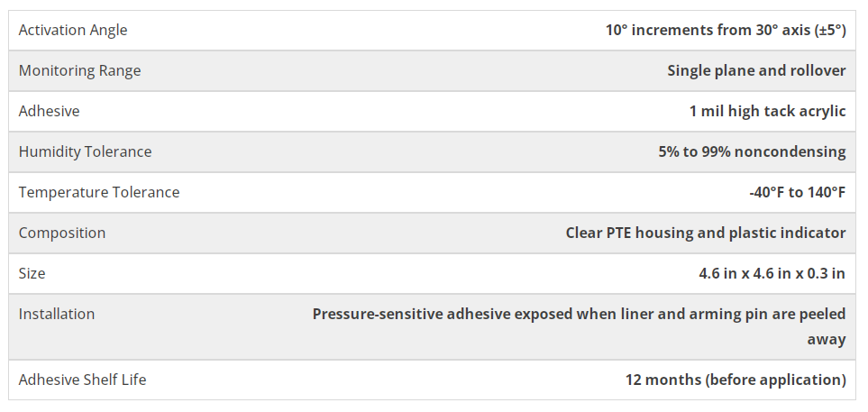Click the word 'away' in the Installation value
868x412 pixels.
click(827, 339)
